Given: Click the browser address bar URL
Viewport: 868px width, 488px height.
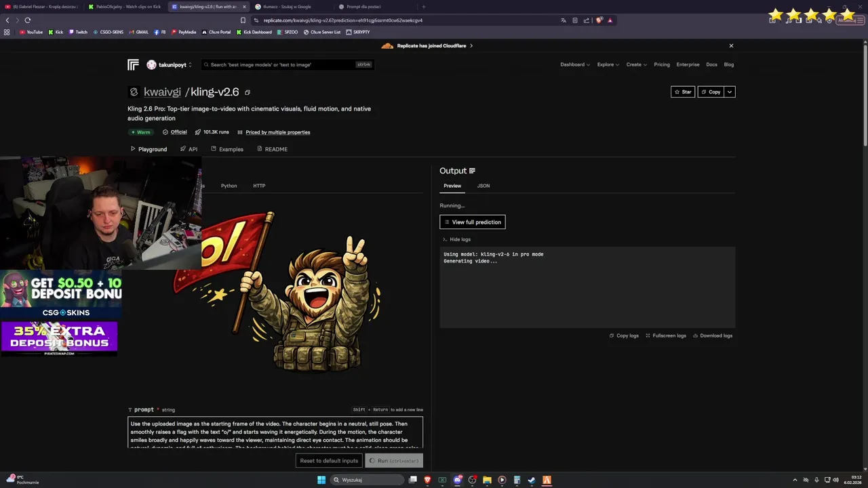Looking at the screenshot, I should pos(343,20).
